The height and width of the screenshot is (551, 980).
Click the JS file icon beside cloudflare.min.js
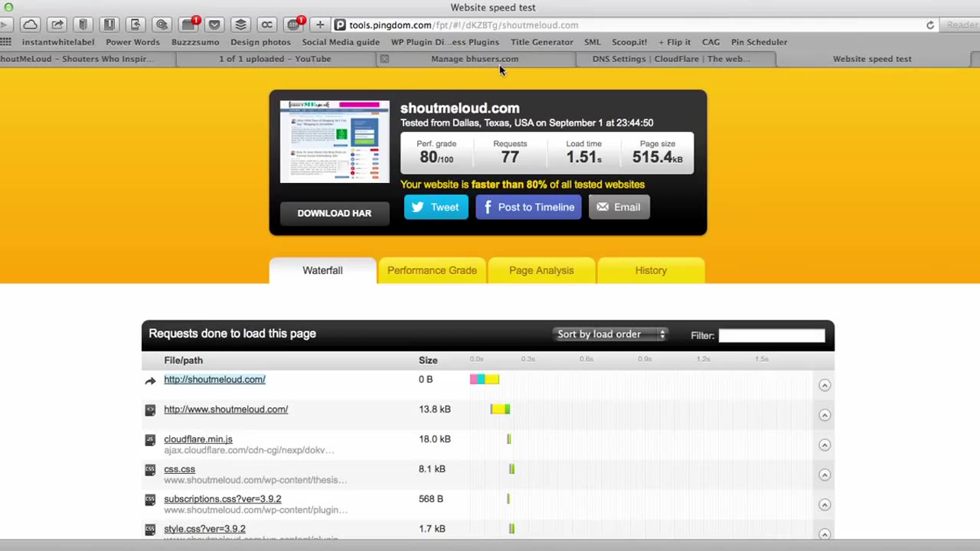[x=150, y=440]
